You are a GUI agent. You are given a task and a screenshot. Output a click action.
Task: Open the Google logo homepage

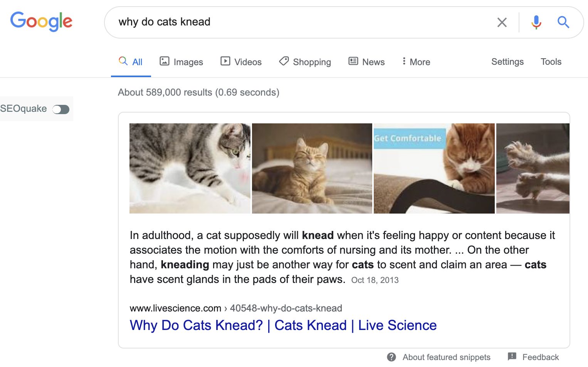tap(41, 22)
